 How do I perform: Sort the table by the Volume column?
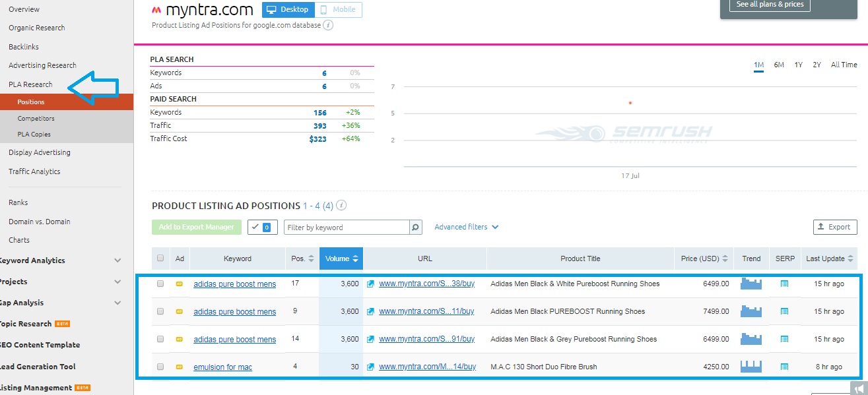click(x=341, y=258)
